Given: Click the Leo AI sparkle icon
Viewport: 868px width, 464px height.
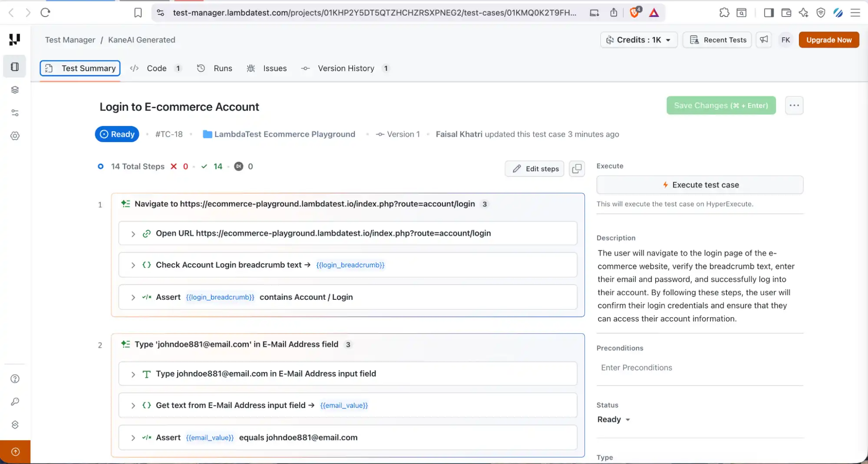Looking at the screenshot, I should click(803, 13).
